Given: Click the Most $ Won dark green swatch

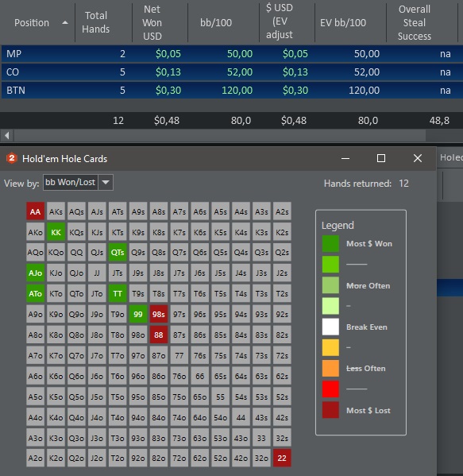Looking at the screenshot, I should pos(330,243).
